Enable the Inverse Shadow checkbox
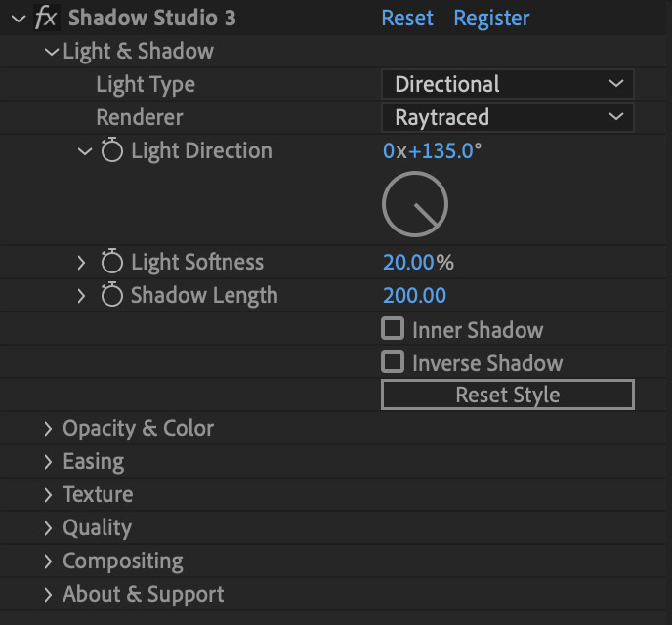This screenshot has height=625, width=672. tap(393, 362)
